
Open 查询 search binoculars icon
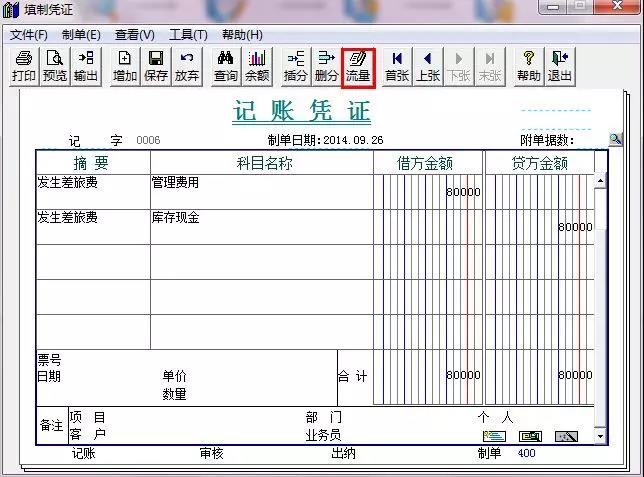coord(226,67)
